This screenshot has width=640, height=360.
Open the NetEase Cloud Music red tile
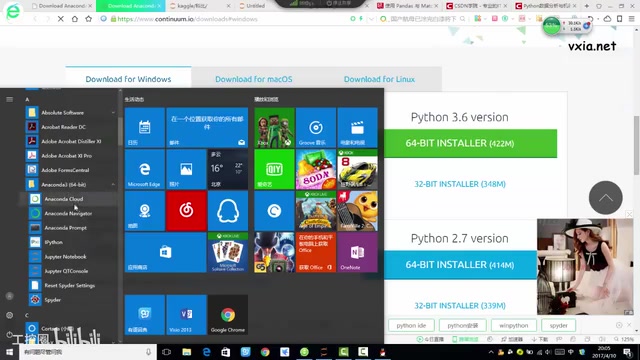(186, 211)
